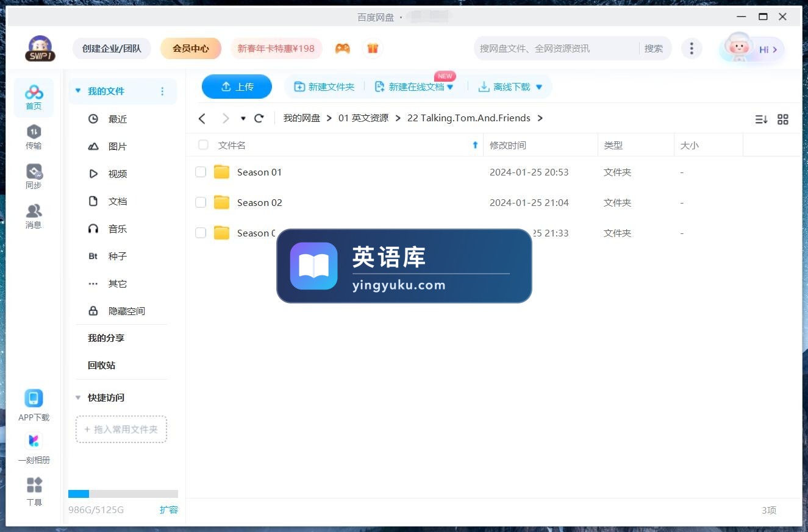The height and width of the screenshot is (532, 808).
Task: Click the gift box icon
Action: click(x=373, y=48)
